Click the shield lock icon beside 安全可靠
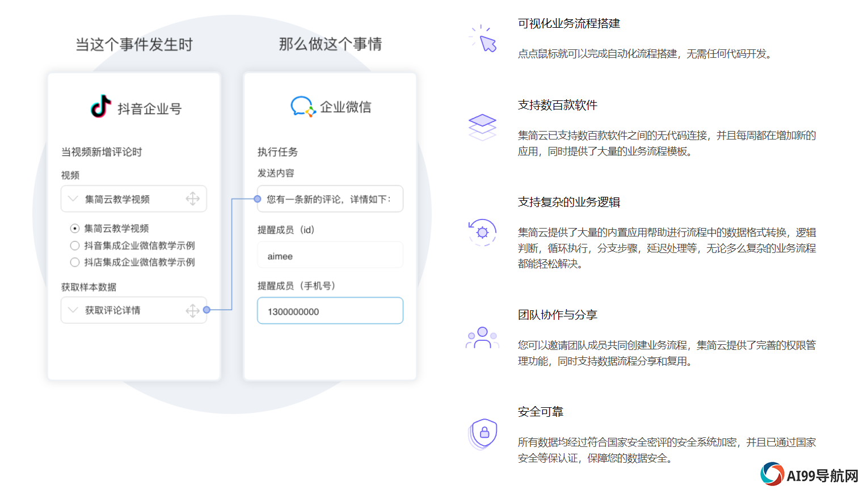The image size is (868, 494). tap(483, 434)
